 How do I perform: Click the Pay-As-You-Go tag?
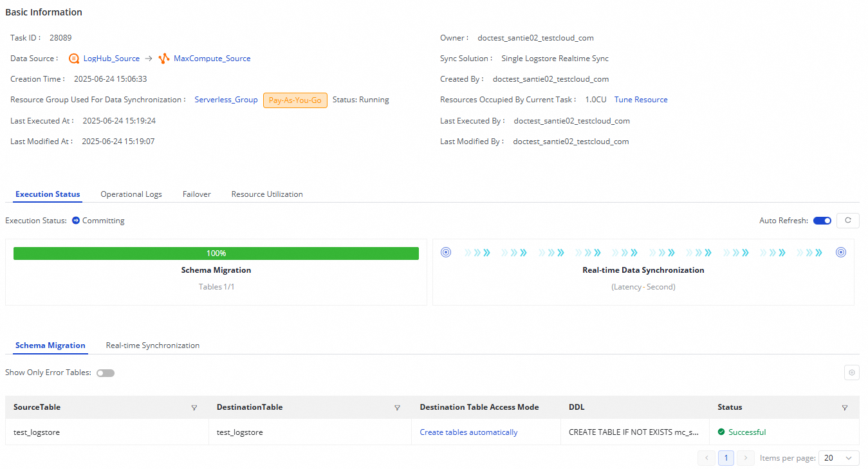pyautogui.click(x=295, y=100)
